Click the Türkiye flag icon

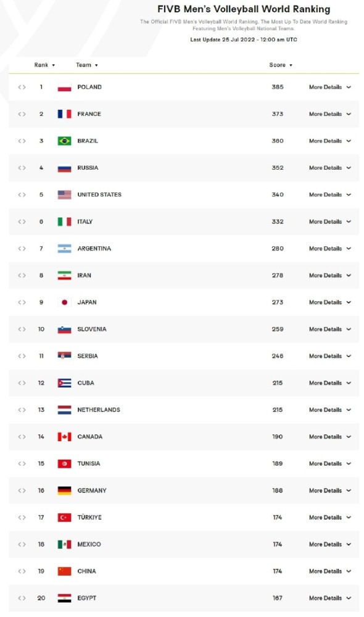click(65, 518)
